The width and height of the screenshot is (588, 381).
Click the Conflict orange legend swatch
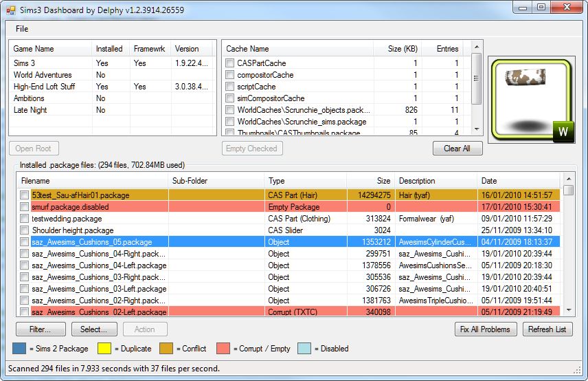[166, 349]
